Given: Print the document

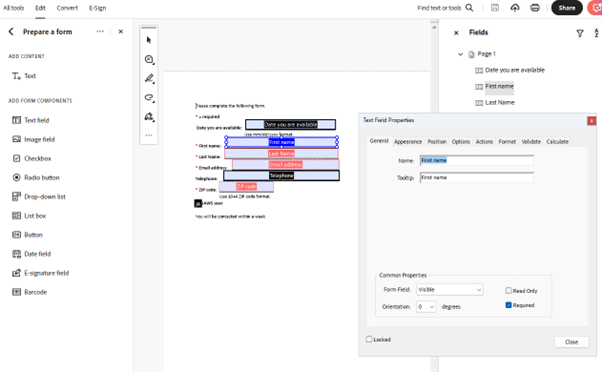Looking at the screenshot, I should coord(535,8).
